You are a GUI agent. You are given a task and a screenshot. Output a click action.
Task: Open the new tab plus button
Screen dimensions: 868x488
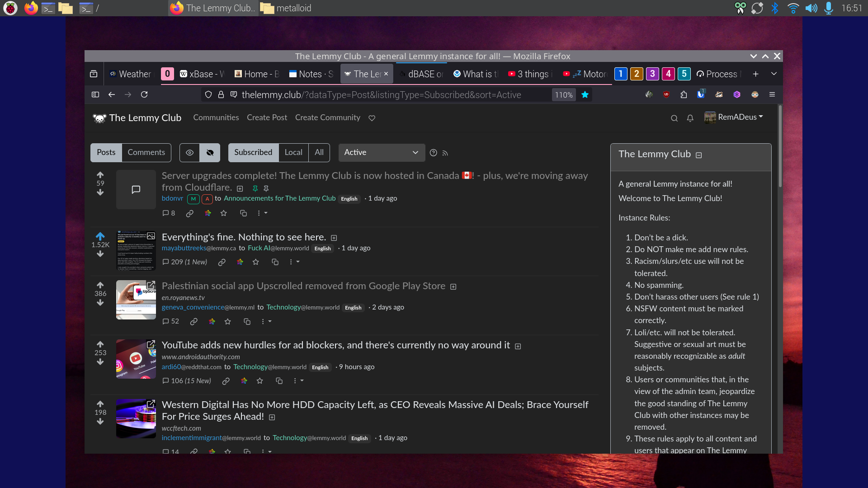(x=755, y=74)
